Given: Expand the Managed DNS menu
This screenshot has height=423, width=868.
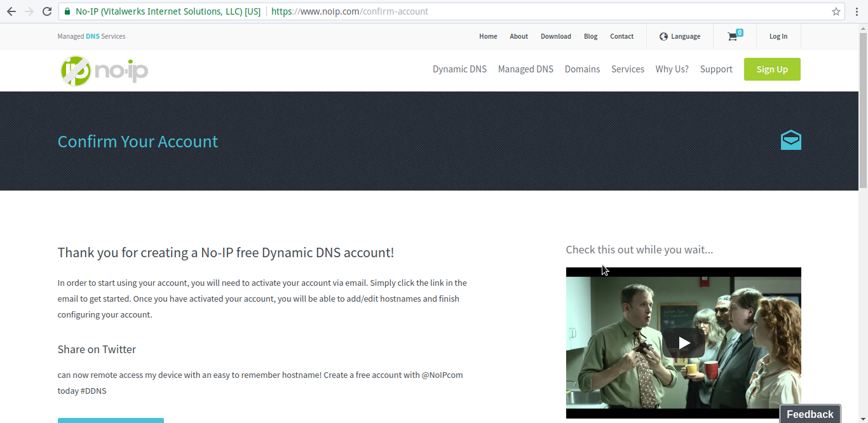Looking at the screenshot, I should [526, 69].
